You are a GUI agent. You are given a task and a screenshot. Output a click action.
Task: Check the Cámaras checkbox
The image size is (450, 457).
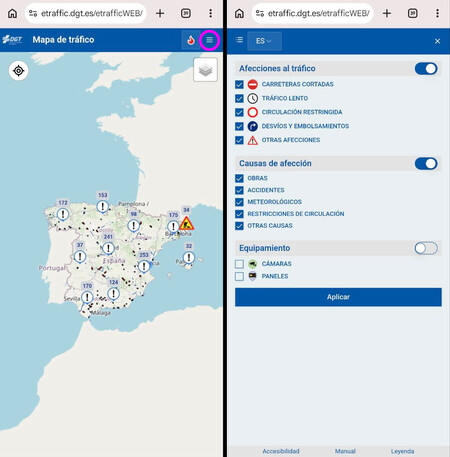(239, 264)
